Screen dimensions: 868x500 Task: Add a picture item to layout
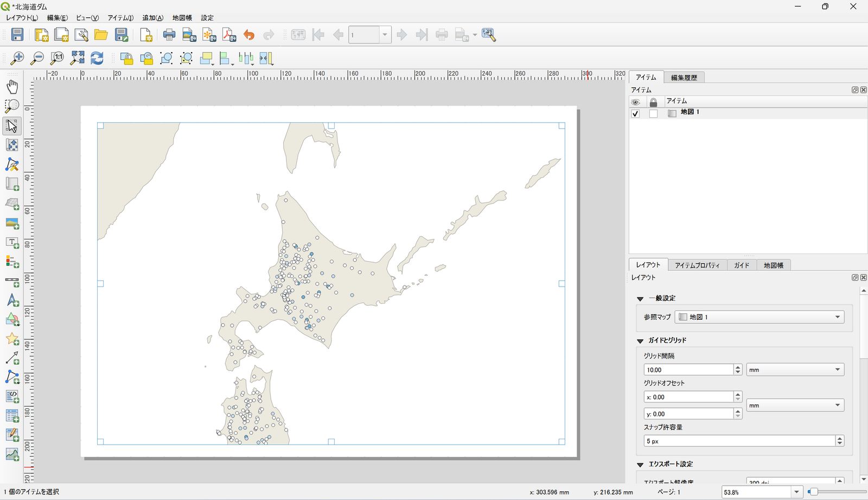(x=12, y=223)
